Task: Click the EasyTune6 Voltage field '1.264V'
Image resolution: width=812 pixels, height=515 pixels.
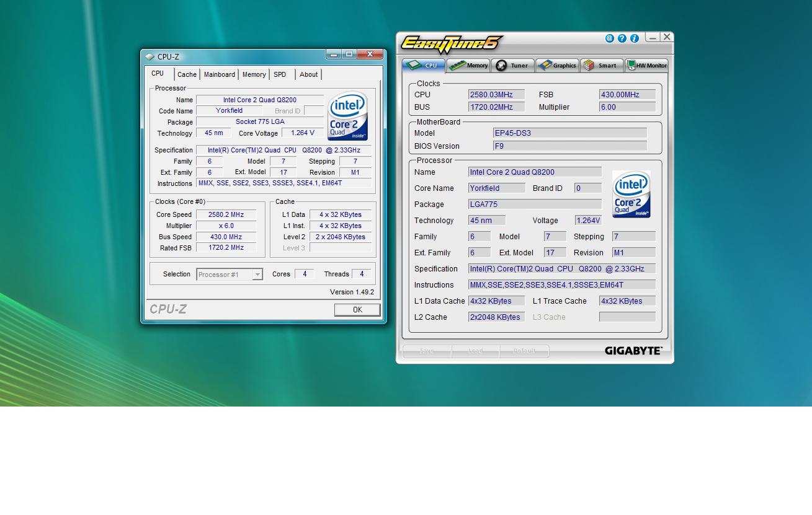Action: [x=588, y=221]
